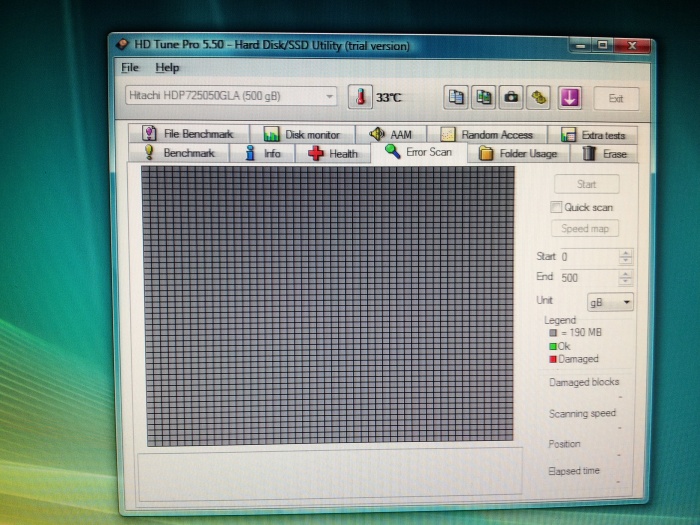Click the green Ok legend swatch
This screenshot has height=525, width=700.
coord(553,346)
